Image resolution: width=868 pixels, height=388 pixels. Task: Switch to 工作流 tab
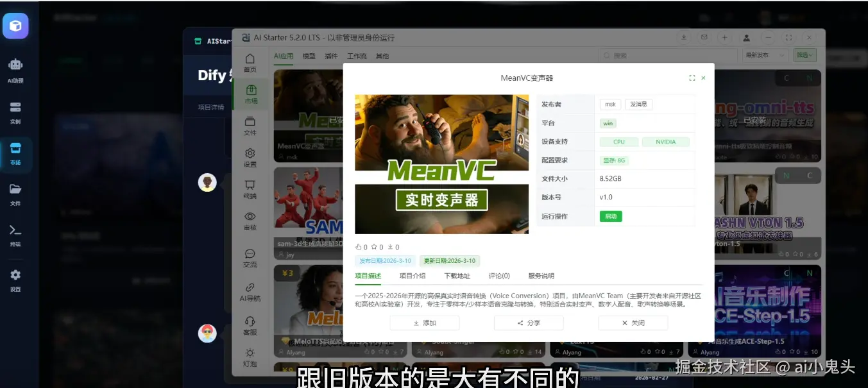pos(357,56)
